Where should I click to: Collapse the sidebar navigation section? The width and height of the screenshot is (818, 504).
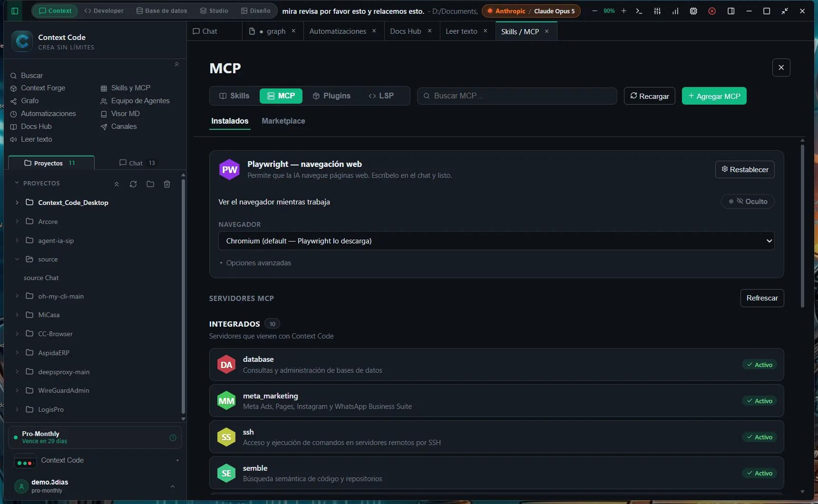[x=176, y=64]
